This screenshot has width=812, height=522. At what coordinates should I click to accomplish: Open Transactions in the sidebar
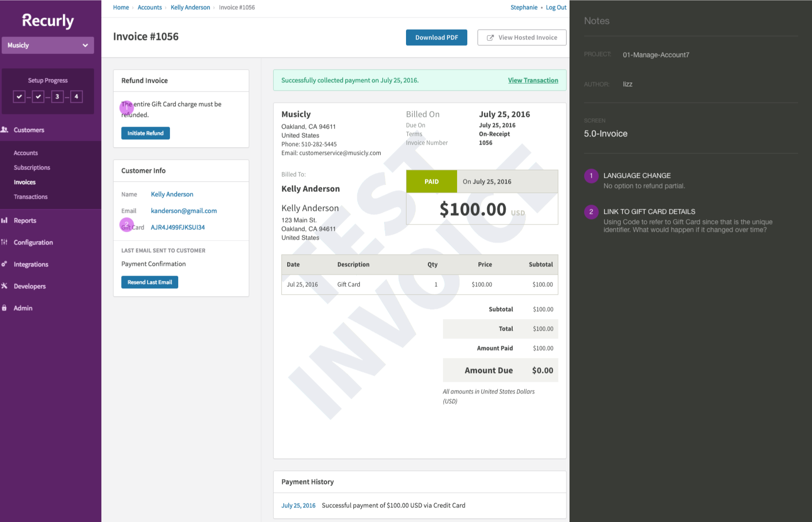click(31, 197)
